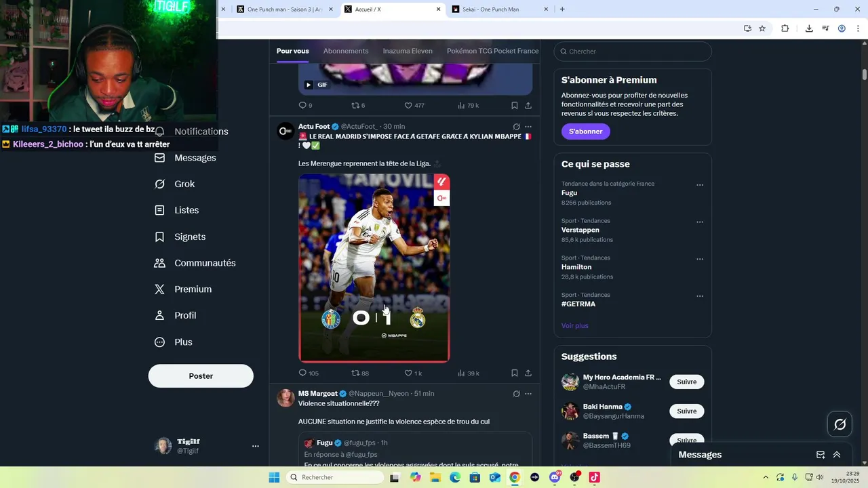The image size is (868, 488).
Task: Show hidden system tray icons
Action: tap(766, 477)
